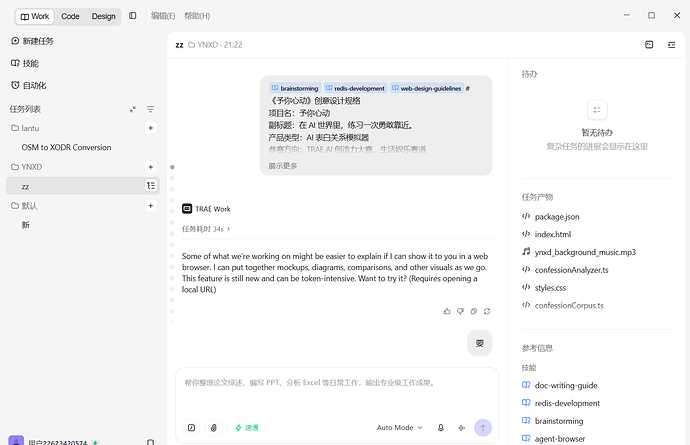Click the web-design-guidelines skill tag

[x=427, y=88]
